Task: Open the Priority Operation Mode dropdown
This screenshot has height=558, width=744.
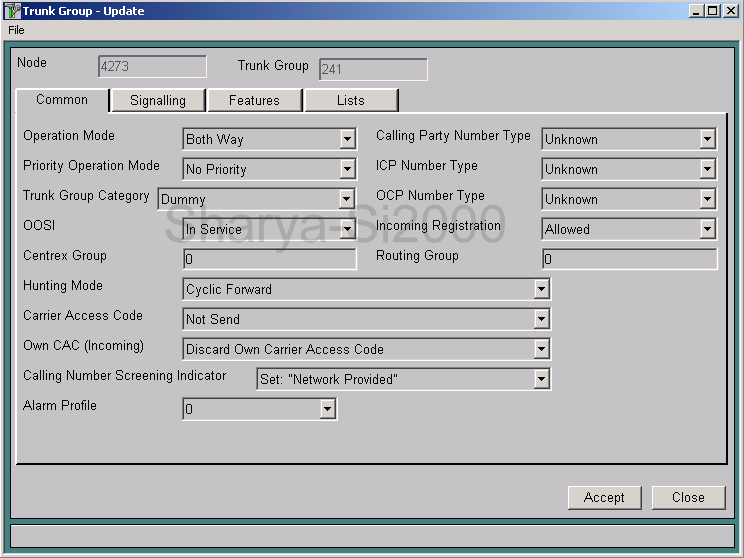Action: (x=347, y=169)
